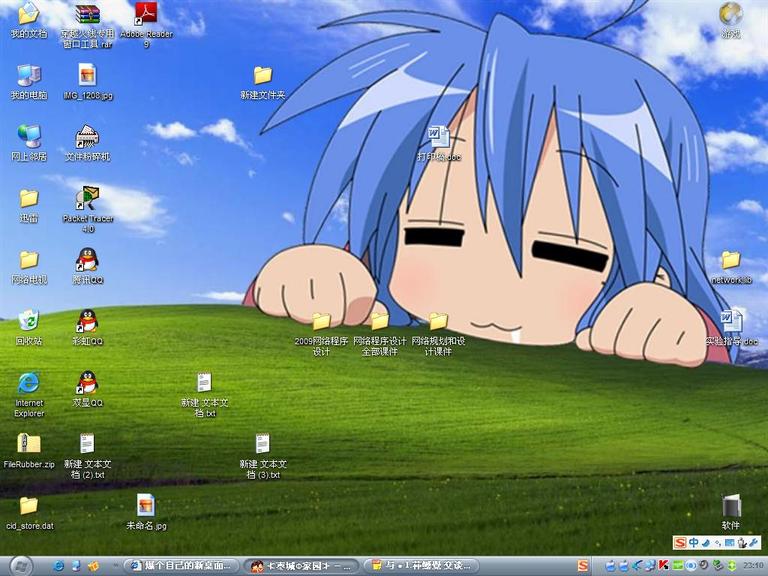Launch Internet Explorer from quick launch

[x=58, y=566]
